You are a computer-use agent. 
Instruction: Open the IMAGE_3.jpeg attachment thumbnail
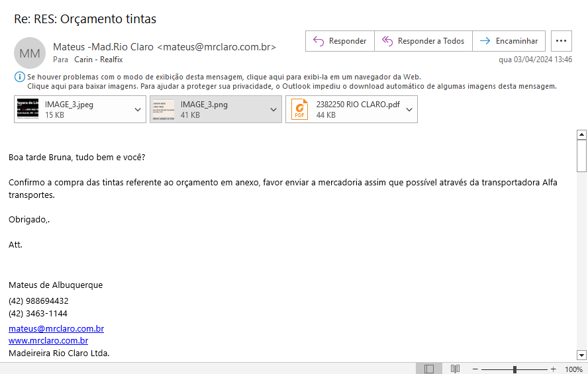tap(27, 109)
